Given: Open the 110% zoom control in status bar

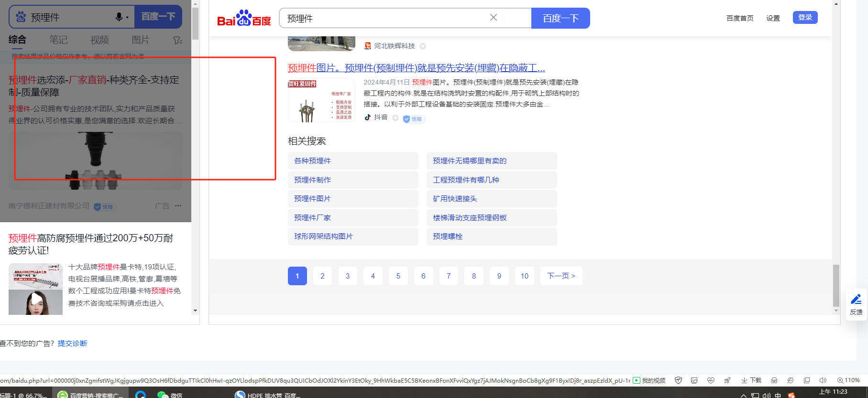Looking at the screenshot, I should coord(848,380).
